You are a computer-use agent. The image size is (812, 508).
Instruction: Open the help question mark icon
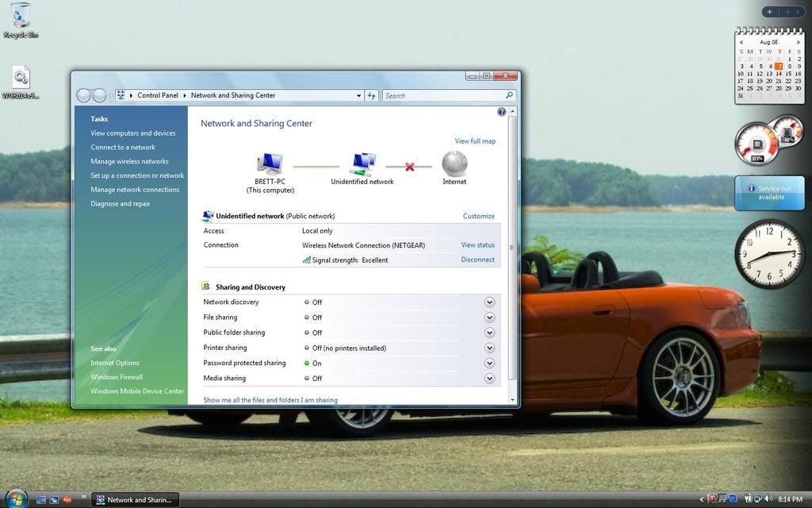(x=501, y=112)
